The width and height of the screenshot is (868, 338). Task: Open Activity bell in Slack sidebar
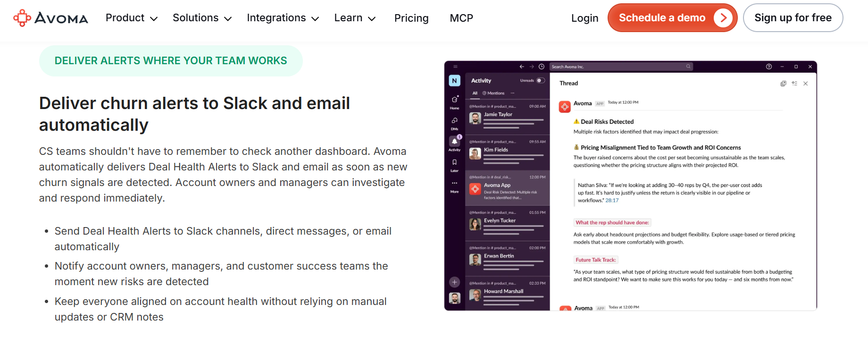pyautogui.click(x=454, y=144)
